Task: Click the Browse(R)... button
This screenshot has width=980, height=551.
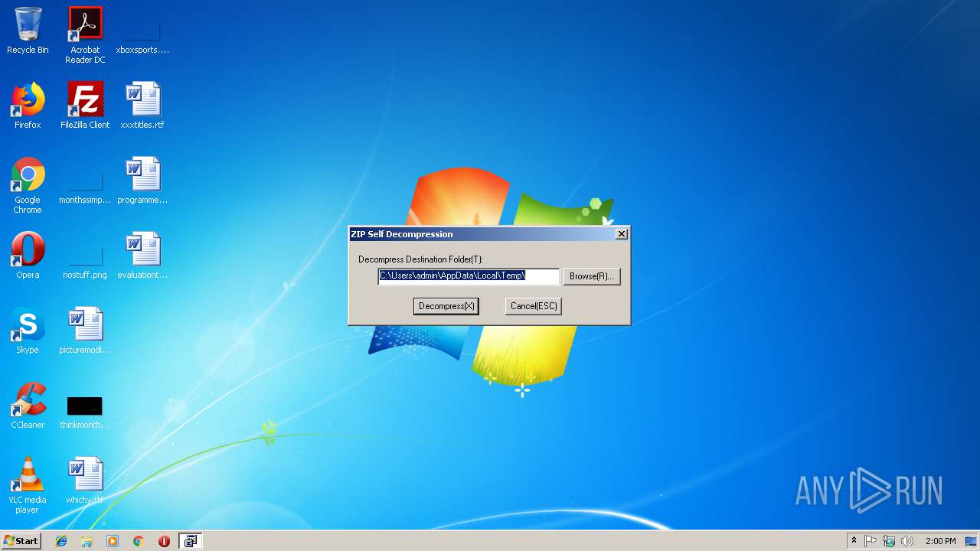Action: 592,276
